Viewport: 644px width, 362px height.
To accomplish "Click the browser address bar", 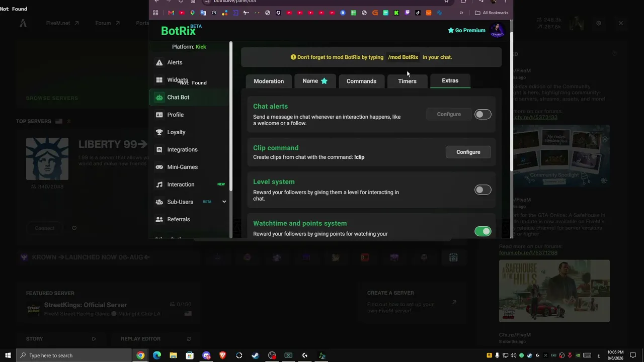I will pyautogui.click(x=327, y=2).
